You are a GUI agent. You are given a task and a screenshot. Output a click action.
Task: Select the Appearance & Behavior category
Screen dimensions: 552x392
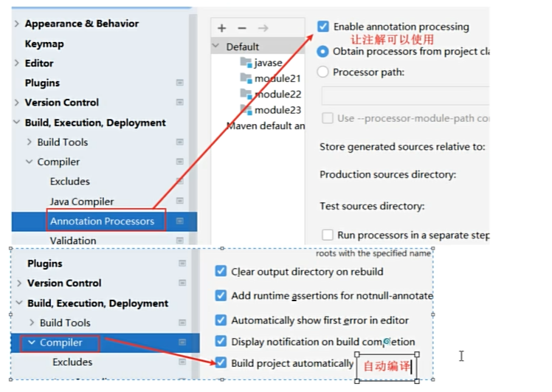(82, 24)
